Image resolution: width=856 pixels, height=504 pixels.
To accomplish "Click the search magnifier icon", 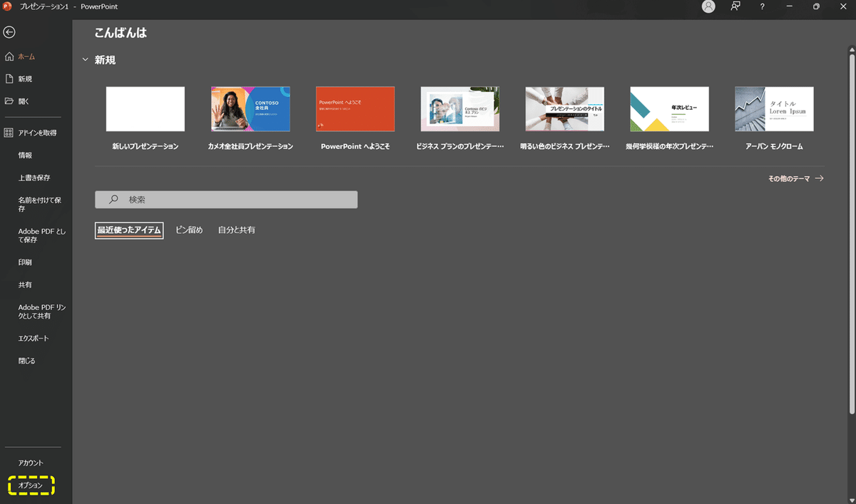I will pyautogui.click(x=113, y=200).
